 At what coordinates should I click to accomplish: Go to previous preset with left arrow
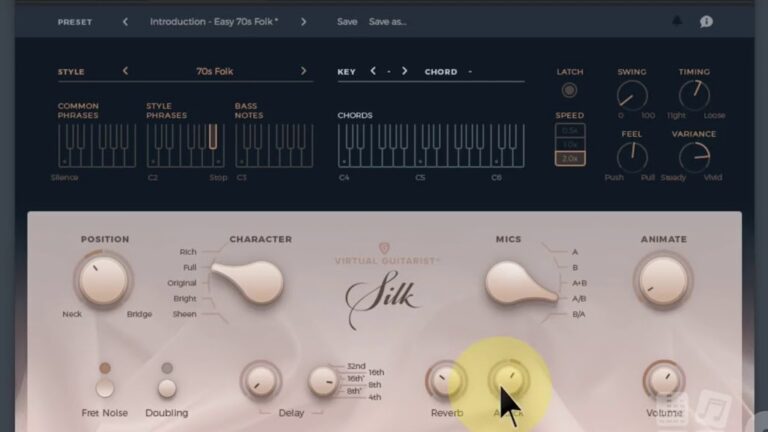click(125, 22)
